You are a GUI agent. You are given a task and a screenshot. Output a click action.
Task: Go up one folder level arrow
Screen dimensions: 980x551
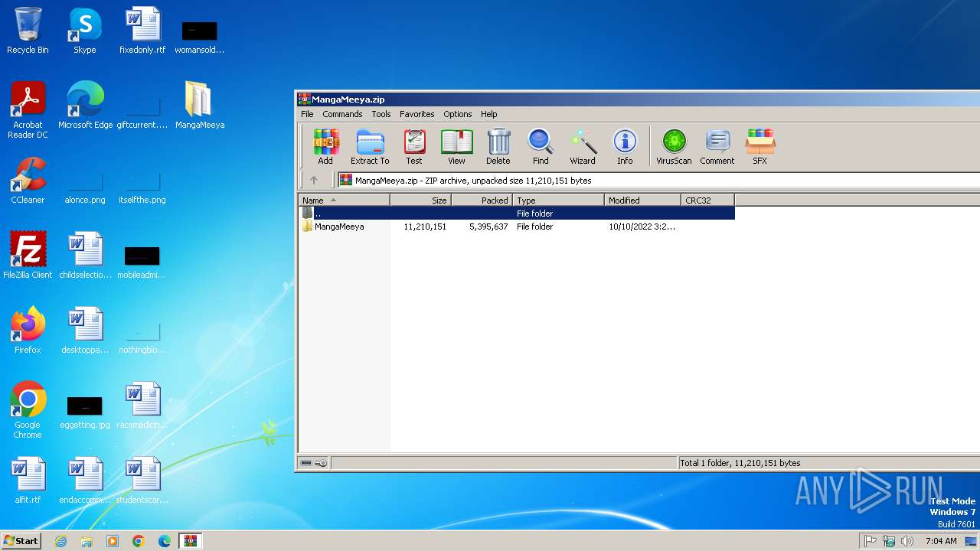tap(314, 181)
